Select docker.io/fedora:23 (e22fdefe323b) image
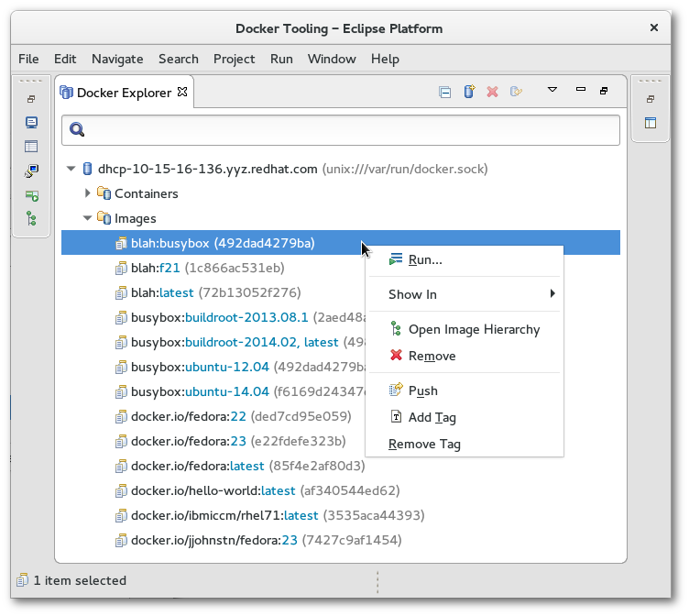The image size is (689, 616). click(x=238, y=441)
